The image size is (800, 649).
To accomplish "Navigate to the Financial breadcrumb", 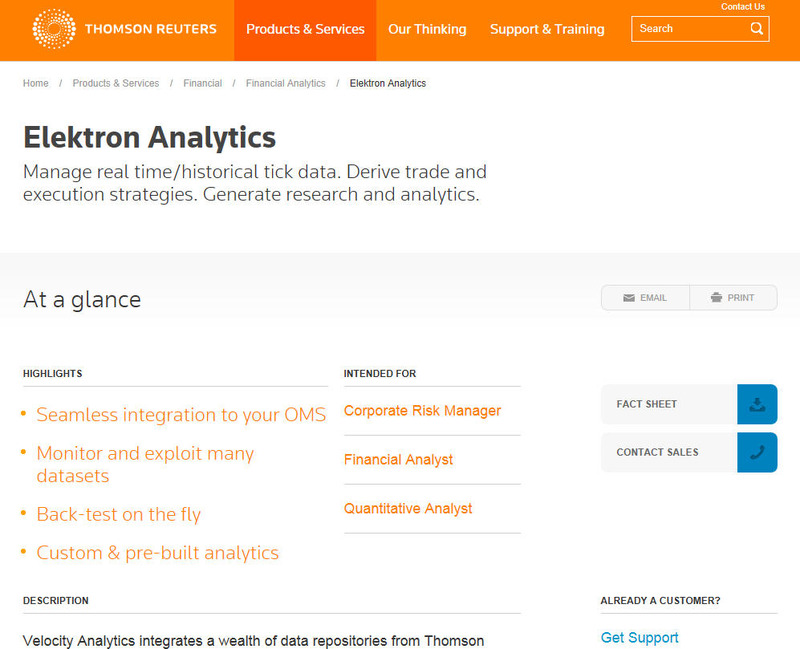I will pos(202,84).
